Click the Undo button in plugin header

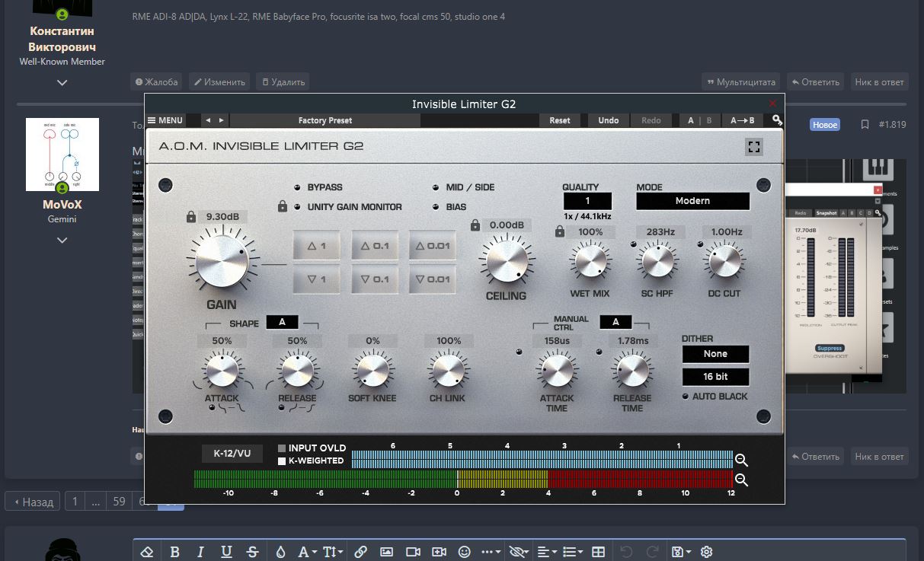[x=609, y=120]
